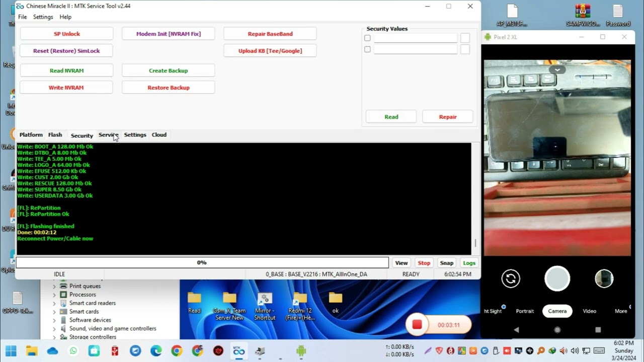Stop the screen recording with the red button

[417, 324]
